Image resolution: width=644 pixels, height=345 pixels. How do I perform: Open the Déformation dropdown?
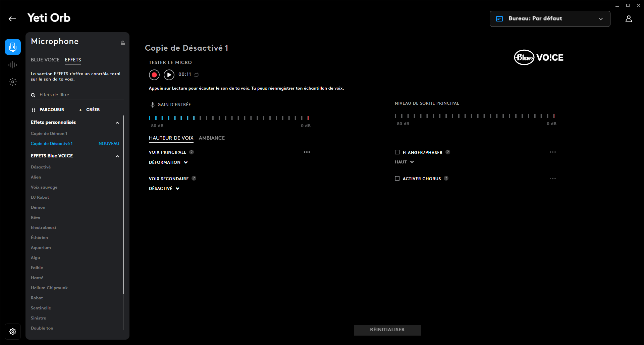(168, 162)
